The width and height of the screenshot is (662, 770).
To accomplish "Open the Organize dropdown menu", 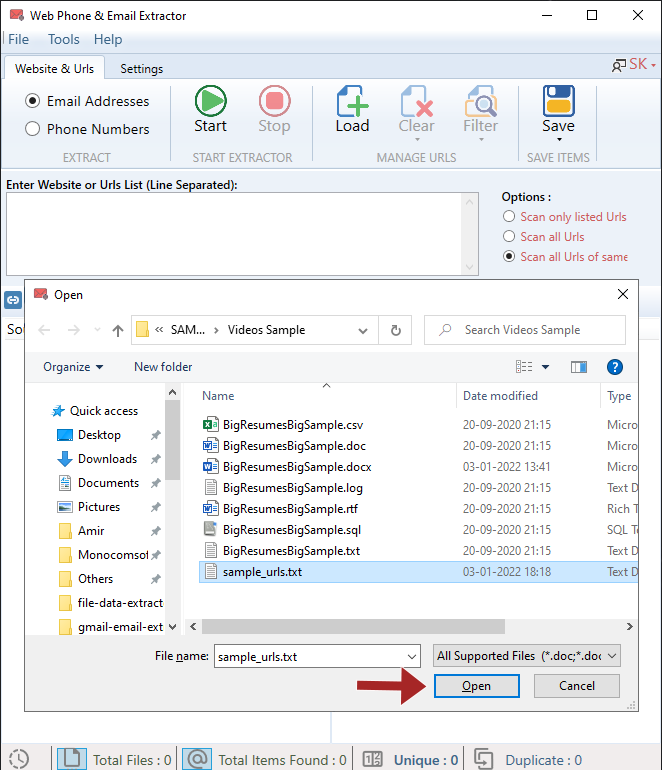I will pos(73,367).
